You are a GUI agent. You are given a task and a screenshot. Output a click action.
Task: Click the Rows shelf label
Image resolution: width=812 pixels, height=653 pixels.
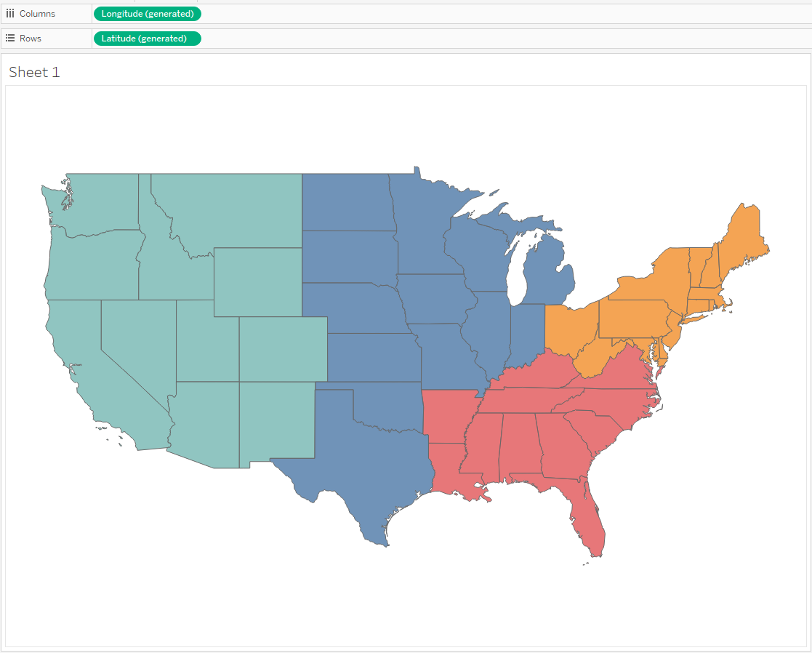coord(31,38)
